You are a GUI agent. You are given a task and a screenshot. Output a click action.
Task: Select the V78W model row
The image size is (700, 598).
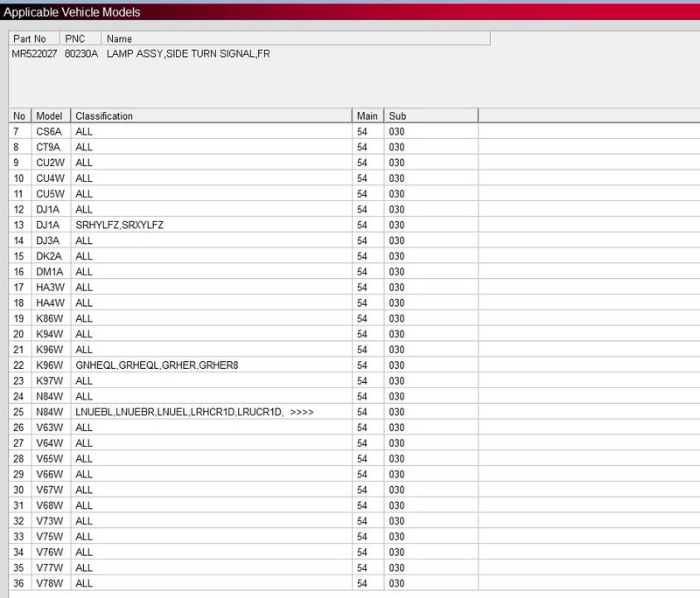coord(50,583)
